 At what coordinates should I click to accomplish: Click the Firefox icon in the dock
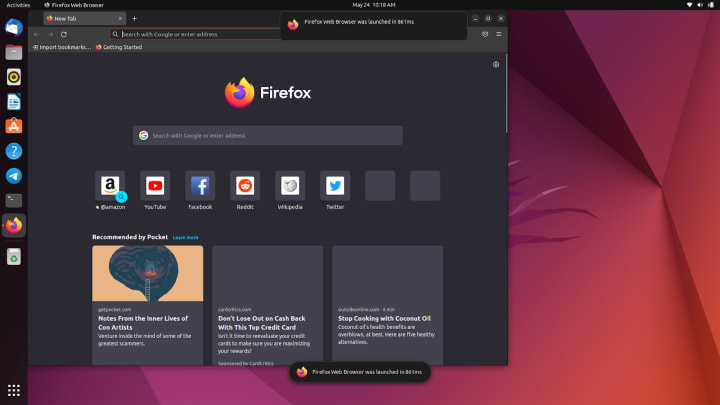[x=14, y=225]
